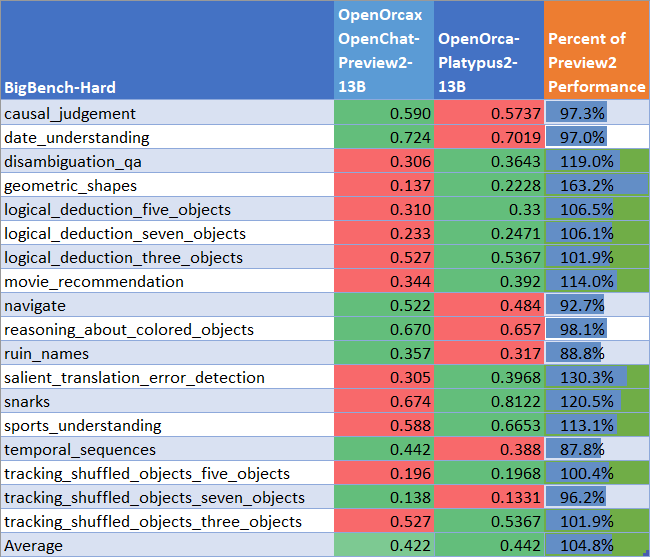
Task: Click the green 0.8122 snarks score cell
Action: click(x=488, y=402)
